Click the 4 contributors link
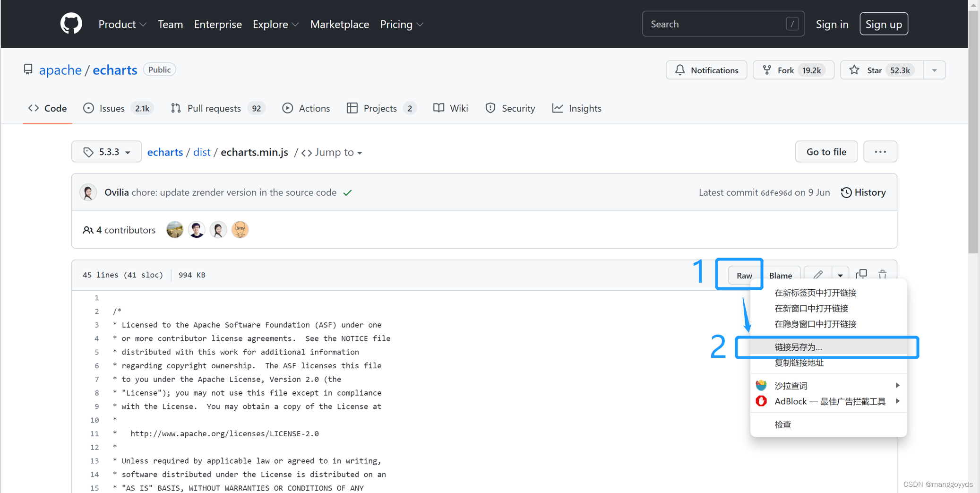 click(x=119, y=230)
